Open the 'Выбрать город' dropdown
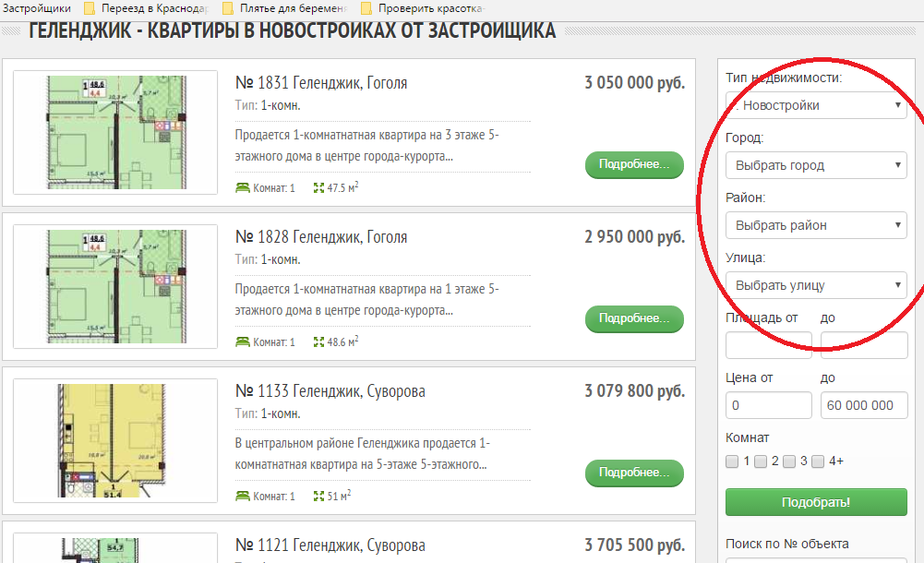924x563 pixels. tap(816, 165)
